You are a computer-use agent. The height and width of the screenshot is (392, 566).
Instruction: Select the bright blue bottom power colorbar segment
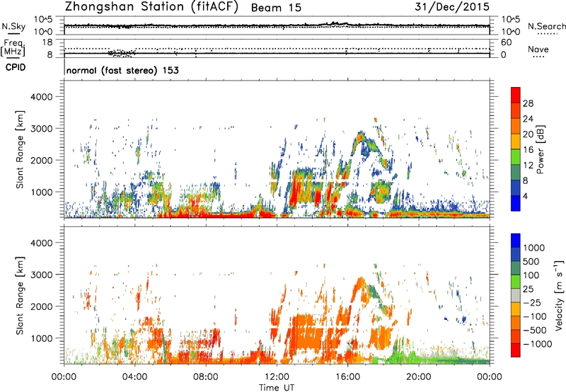pyautogui.click(x=516, y=204)
